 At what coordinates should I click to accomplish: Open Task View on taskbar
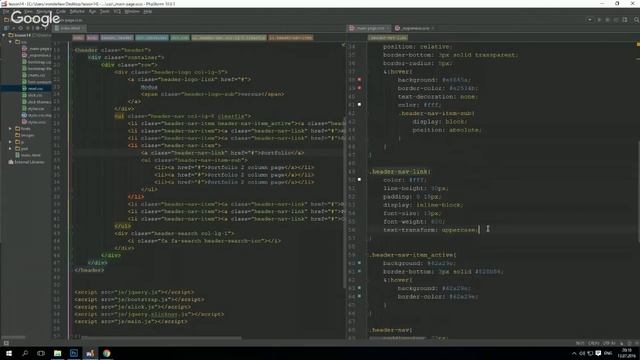41,353
